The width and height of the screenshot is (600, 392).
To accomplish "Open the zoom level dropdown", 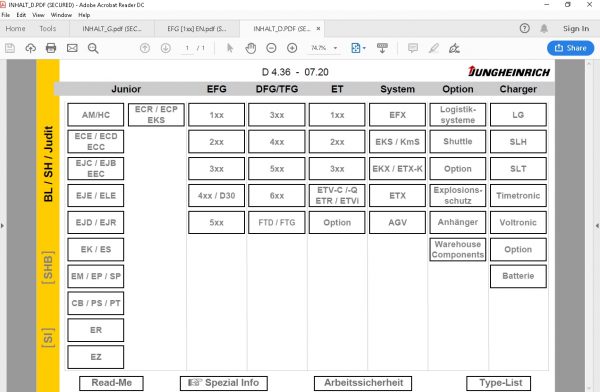I will pyautogui.click(x=335, y=48).
